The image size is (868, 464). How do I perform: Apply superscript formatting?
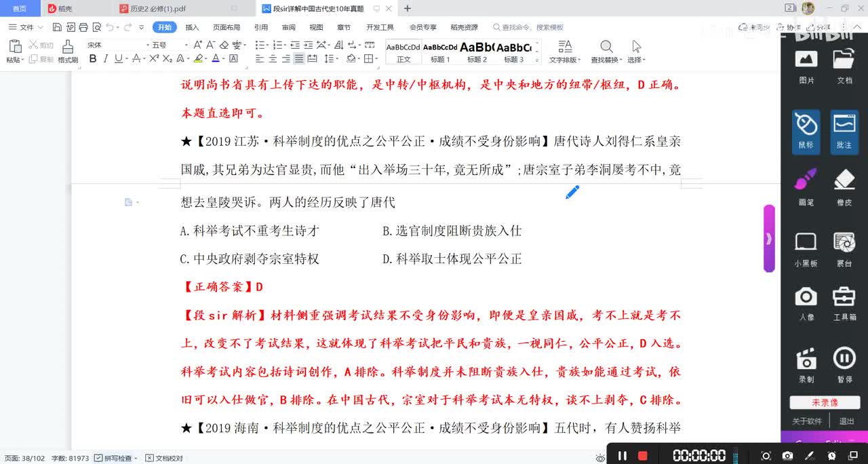pyautogui.click(x=153, y=59)
